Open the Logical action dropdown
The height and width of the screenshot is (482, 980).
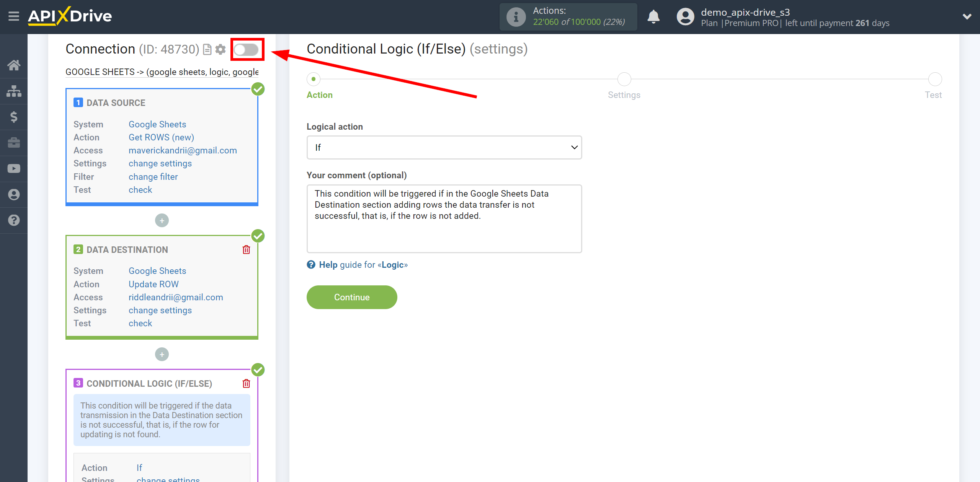click(x=444, y=148)
